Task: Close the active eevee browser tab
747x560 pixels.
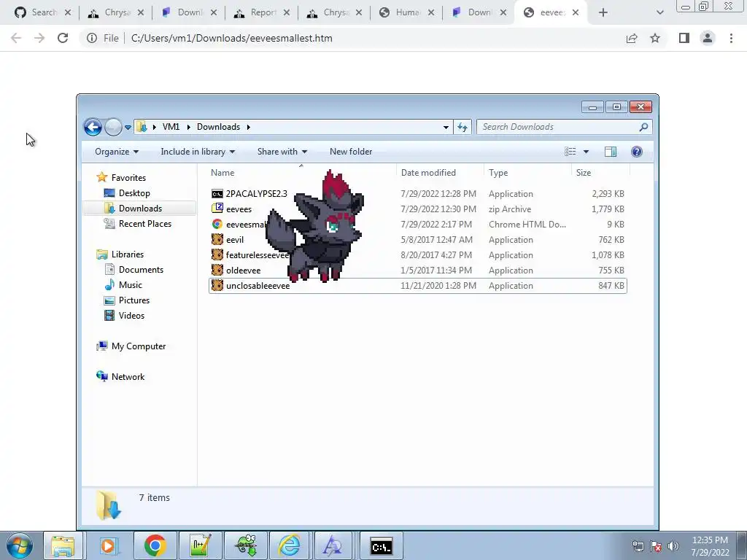Action: pyautogui.click(x=576, y=12)
